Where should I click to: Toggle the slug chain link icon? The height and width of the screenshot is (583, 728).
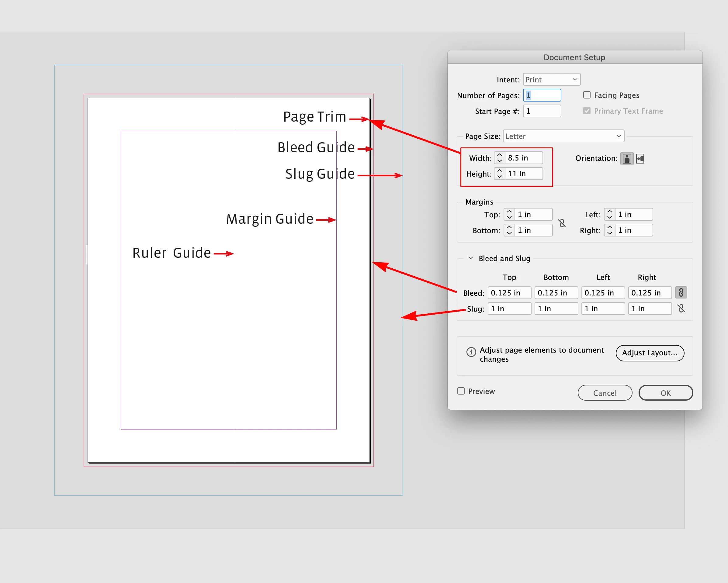[x=681, y=308]
